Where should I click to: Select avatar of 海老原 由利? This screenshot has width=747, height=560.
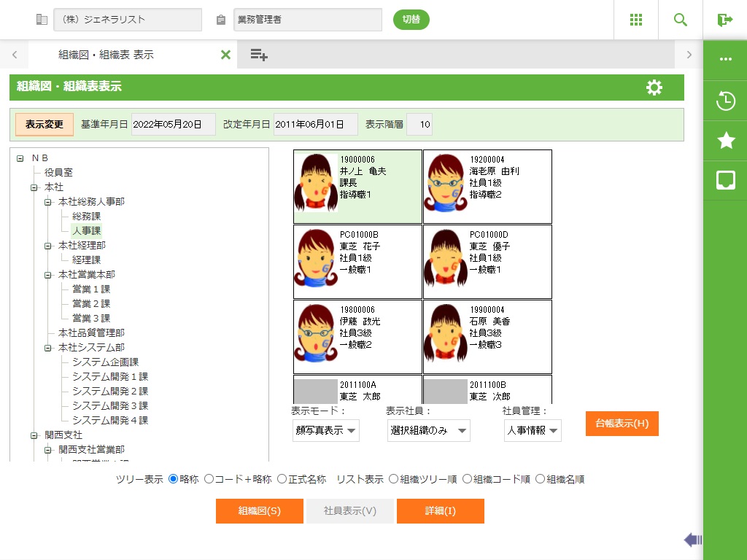click(x=446, y=183)
